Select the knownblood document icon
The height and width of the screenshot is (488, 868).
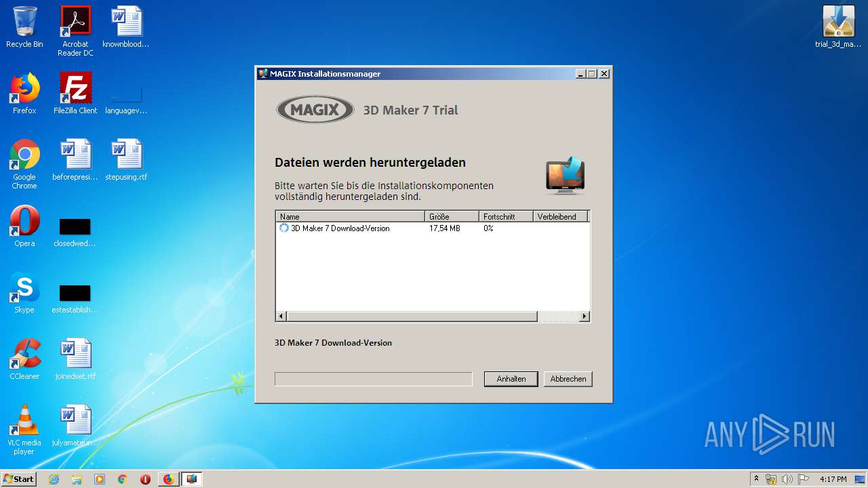pyautogui.click(x=126, y=27)
